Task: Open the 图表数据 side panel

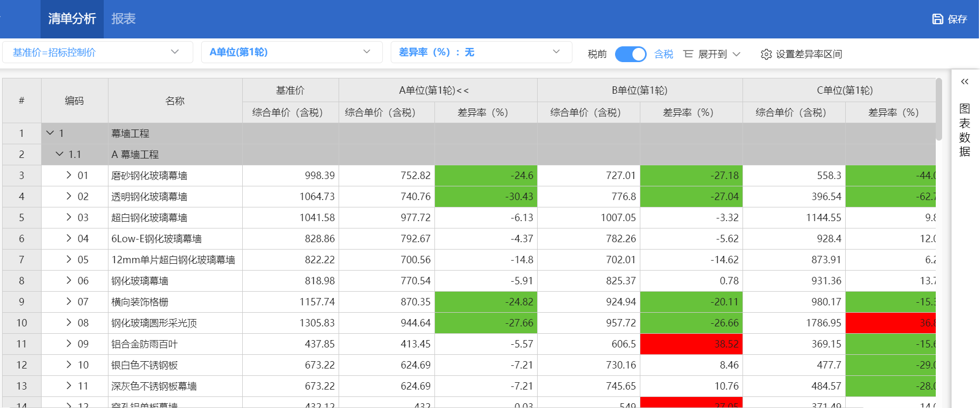Action: tap(964, 130)
